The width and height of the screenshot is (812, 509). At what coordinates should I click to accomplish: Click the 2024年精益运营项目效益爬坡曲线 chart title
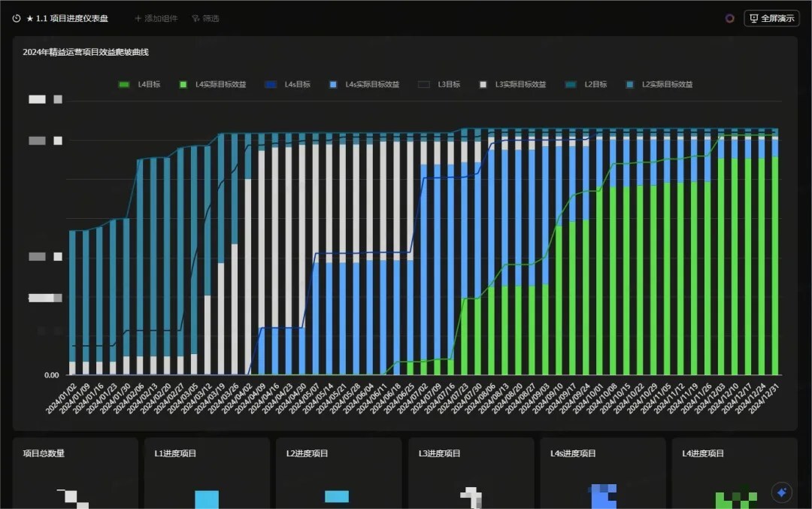(x=86, y=52)
